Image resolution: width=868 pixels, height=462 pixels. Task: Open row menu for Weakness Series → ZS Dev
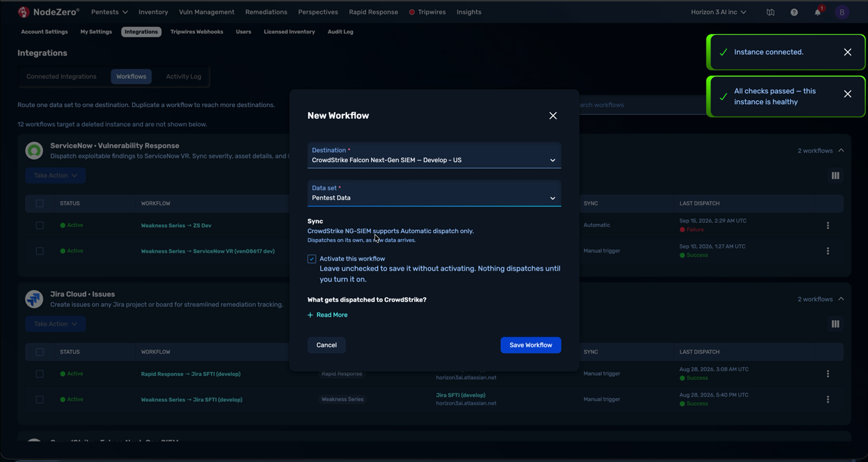[x=827, y=225]
